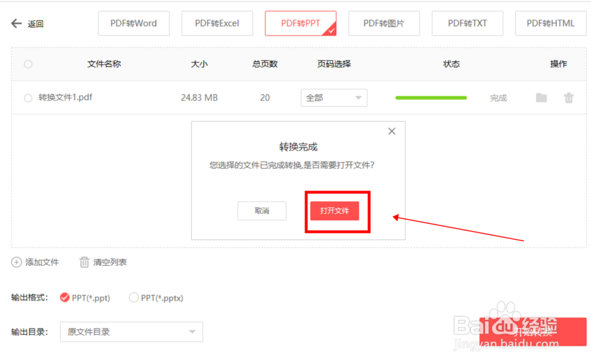This screenshot has height=364, width=591.
Task: Click the plus icon for 添加文件
Action: click(16, 262)
